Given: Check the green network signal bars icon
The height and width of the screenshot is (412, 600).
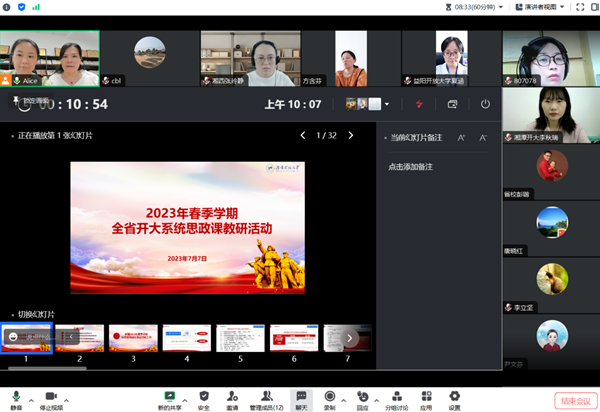Looking at the screenshot, I should click(36, 7).
